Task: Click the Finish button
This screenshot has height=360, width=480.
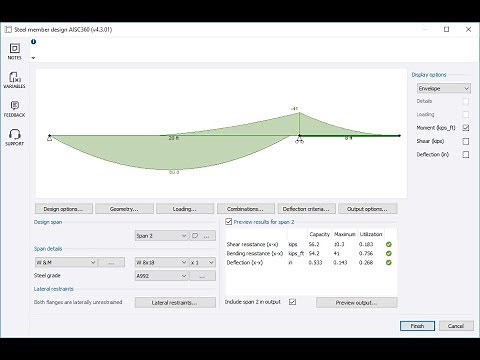Action: (417, 326)
